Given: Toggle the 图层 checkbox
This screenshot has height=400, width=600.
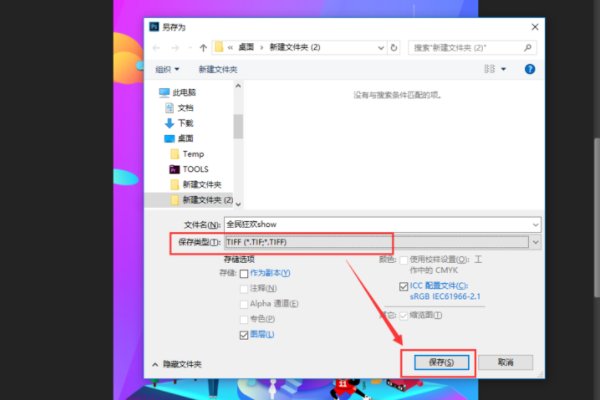Looking at the screenshot, I should 244,335.
